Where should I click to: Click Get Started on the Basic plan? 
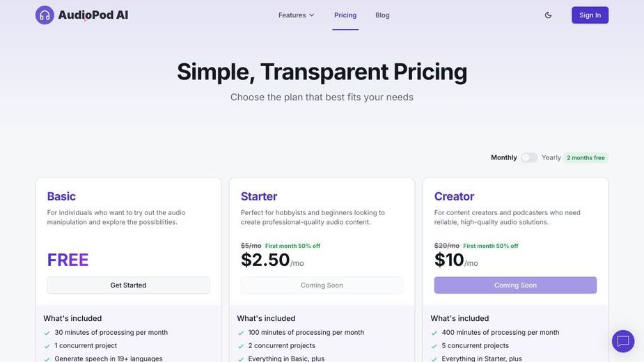click(x=128, y=285)
